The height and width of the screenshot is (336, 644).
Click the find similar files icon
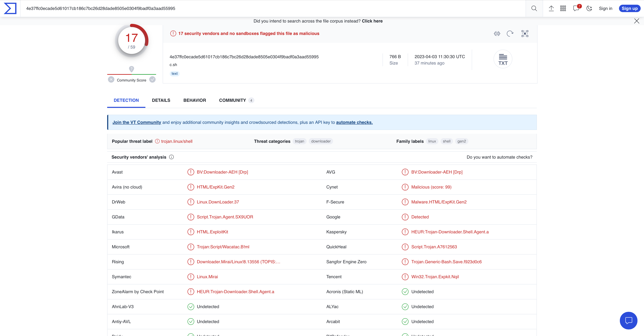(497, 34)
